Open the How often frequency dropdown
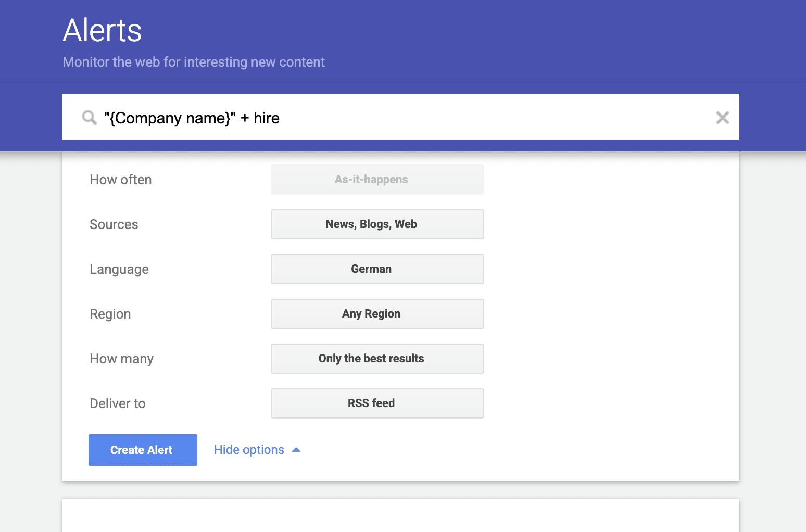The width and height of the screenshot is (806, 532). coord(377,179)
